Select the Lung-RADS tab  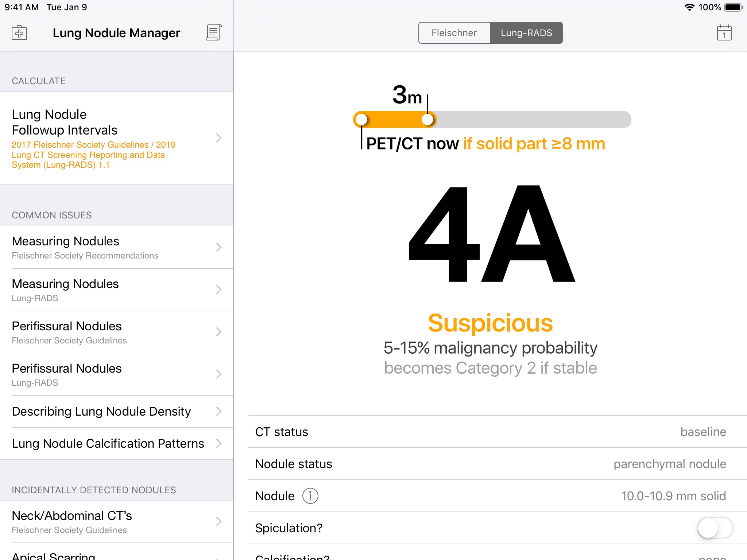tap(526, 33)
